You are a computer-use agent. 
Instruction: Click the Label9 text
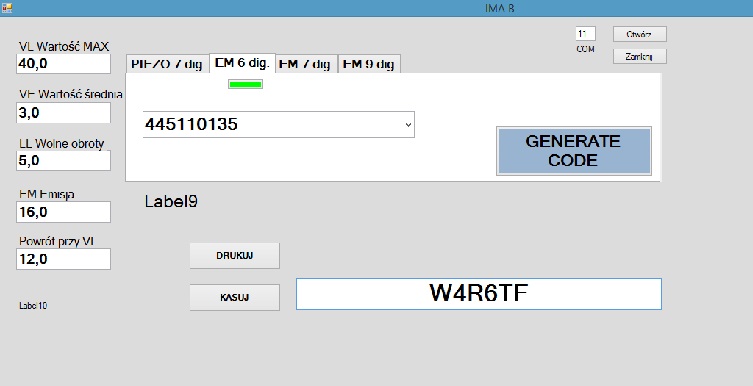(171, 201)
